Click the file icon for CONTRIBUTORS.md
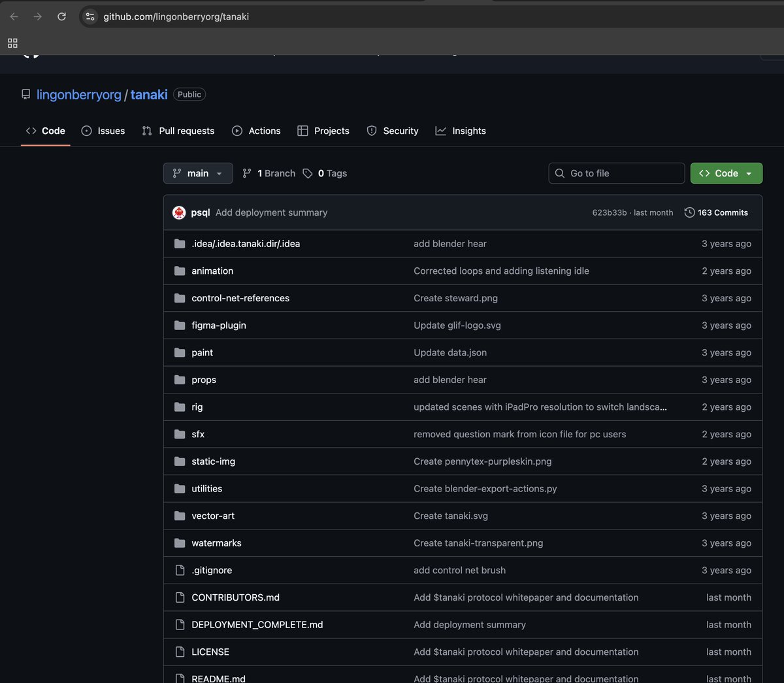784x683 pixels. coord(180,597)
